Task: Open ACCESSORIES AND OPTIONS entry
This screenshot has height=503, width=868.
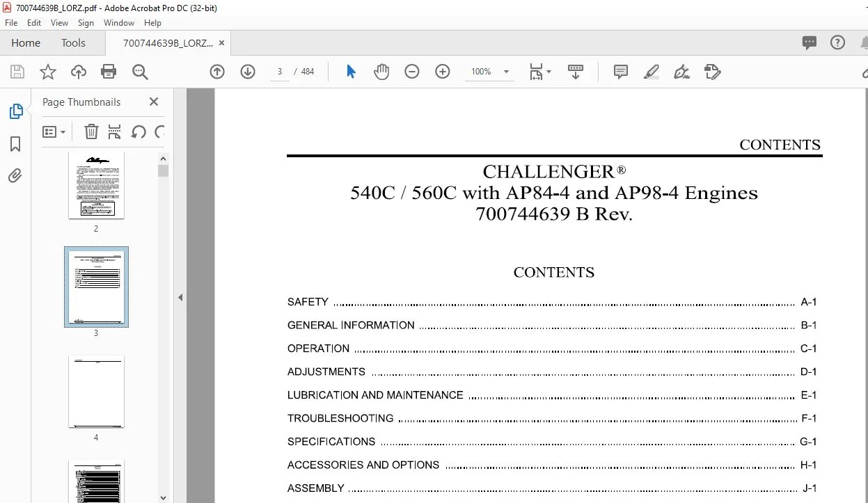Action: tap(551, 465)
